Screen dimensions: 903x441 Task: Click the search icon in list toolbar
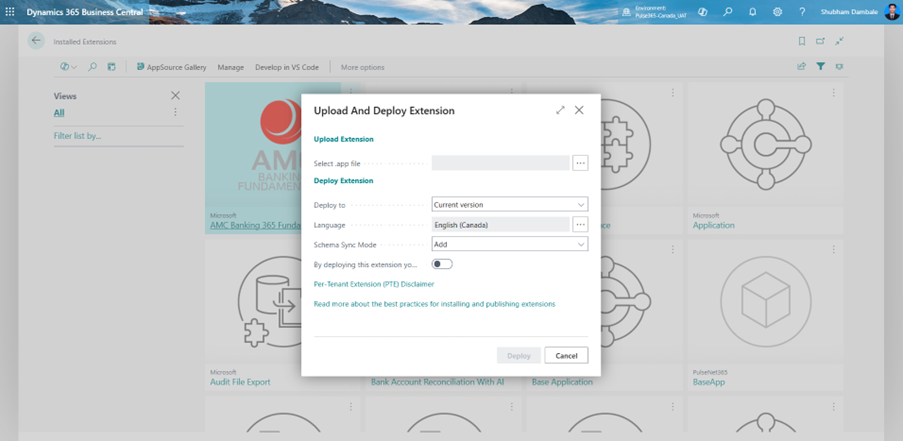[x=92, y=67]
